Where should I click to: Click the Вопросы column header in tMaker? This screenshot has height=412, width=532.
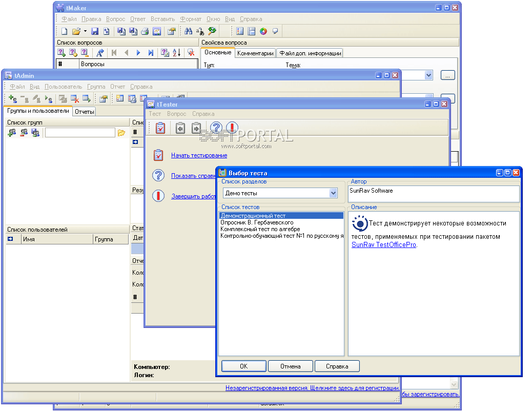[138, 64]
